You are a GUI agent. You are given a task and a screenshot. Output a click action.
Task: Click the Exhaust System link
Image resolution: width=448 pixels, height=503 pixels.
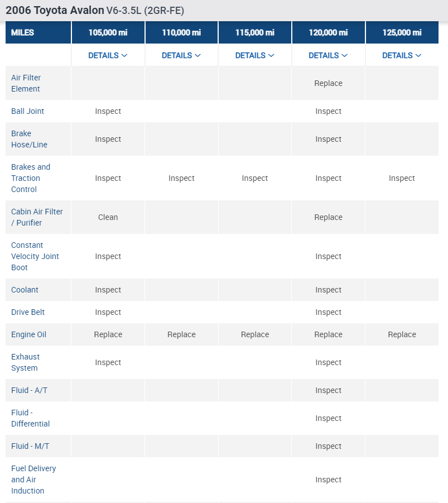26,362
